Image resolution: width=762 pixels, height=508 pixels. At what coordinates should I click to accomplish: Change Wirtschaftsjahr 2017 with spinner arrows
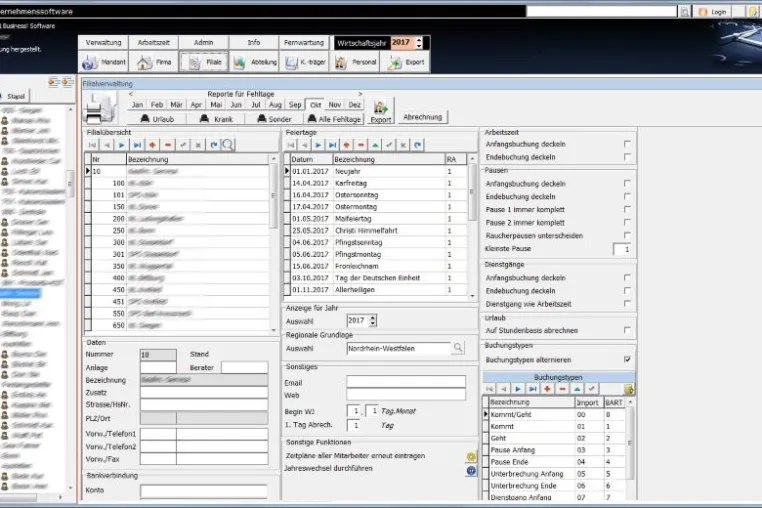point(419,43)
